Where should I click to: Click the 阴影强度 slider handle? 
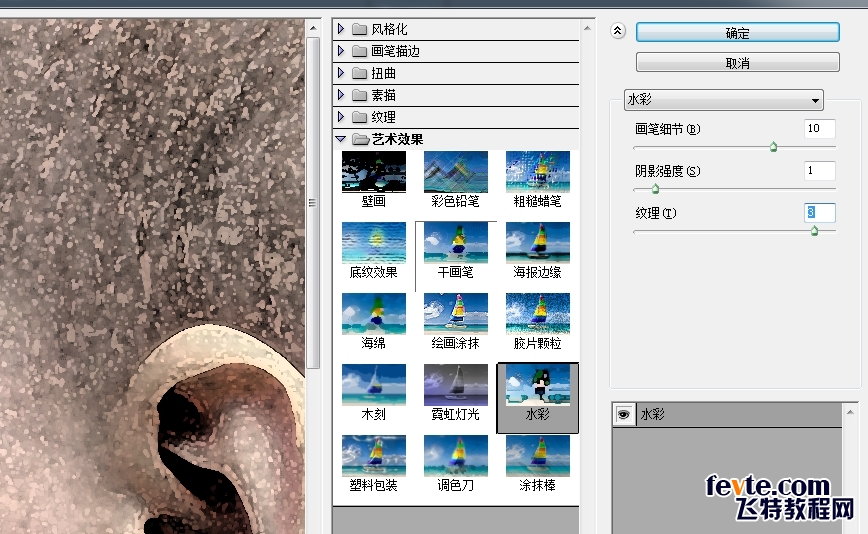[x=655, y=189]
